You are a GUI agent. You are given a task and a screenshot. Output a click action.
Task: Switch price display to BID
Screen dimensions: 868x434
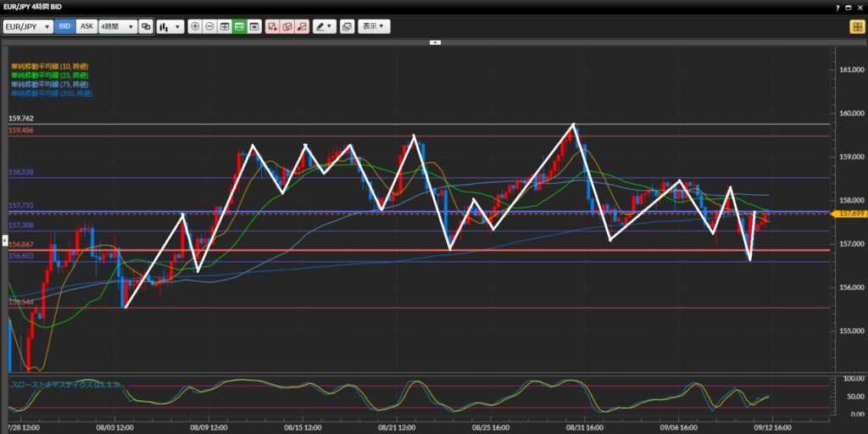[x=65, y=26]
